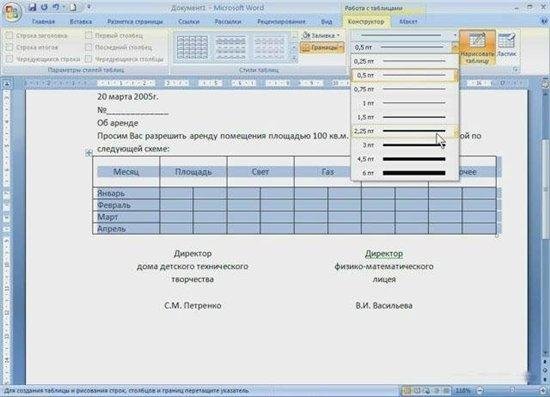Click the Апрель table cell
The image size is (550, 397).
click(126, 229)
